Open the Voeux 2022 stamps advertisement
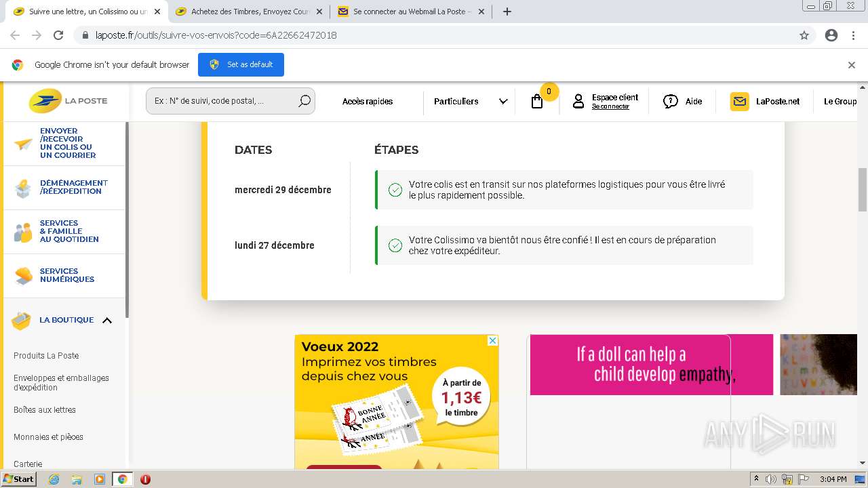Image resolution: width=868 pixels, height=488 pixels. tap(397, 401)
